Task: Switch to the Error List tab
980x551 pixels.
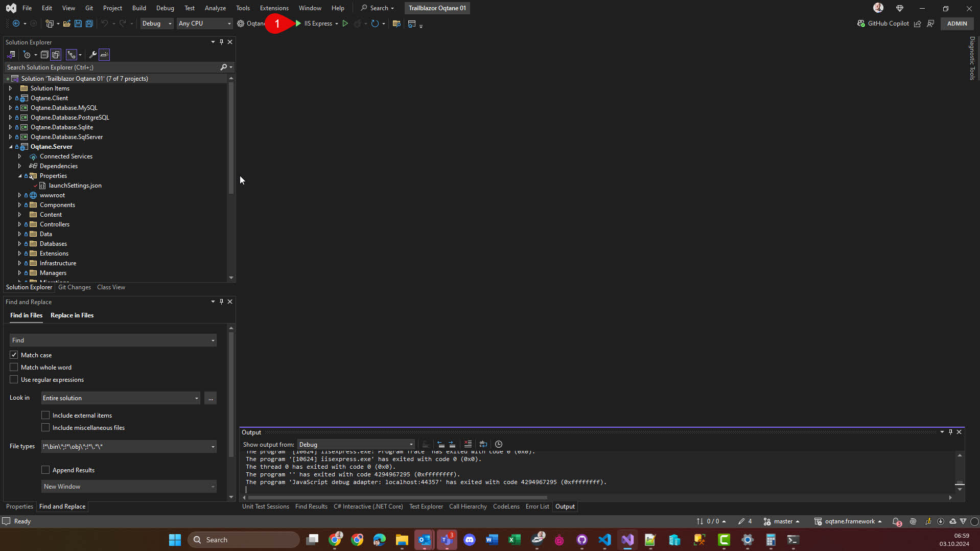Action: [537, 507]
